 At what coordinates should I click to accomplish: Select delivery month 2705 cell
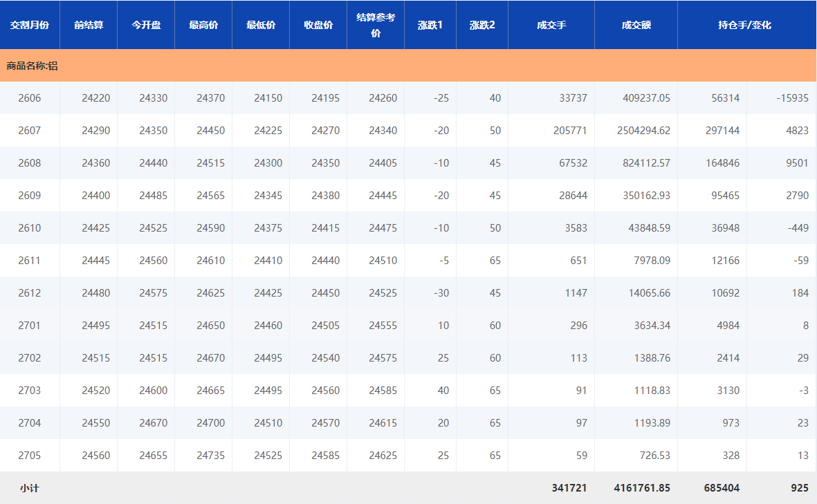point(29,455)
